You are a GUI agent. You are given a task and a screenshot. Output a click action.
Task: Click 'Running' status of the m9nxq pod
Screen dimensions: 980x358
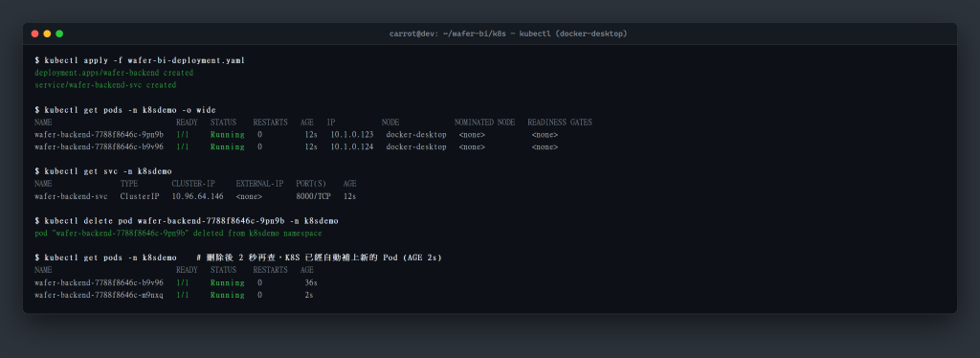click(228, 295)
